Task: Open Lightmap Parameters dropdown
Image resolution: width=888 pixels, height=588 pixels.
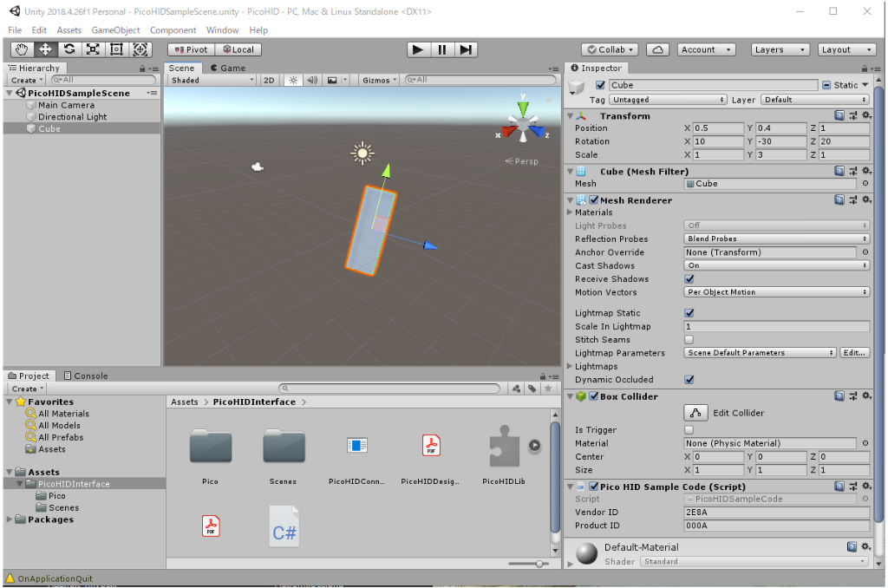Action: (760, 353)
